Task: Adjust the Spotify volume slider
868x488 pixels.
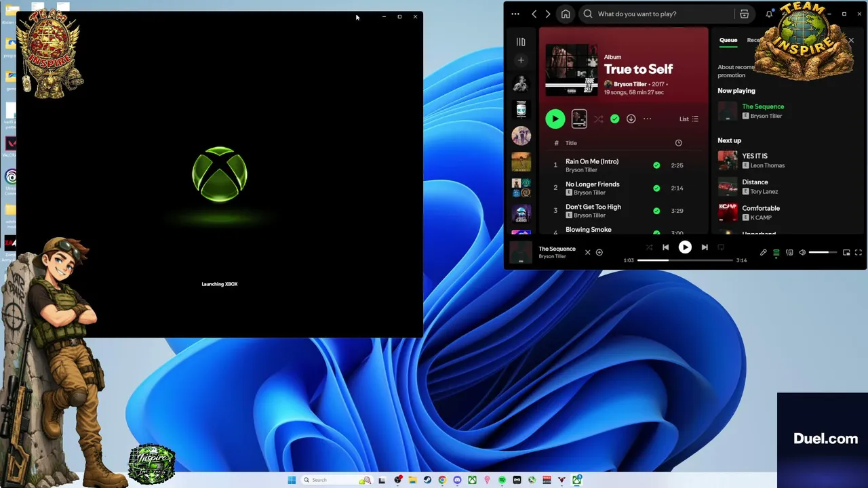Action: click(x=823, y=253)
